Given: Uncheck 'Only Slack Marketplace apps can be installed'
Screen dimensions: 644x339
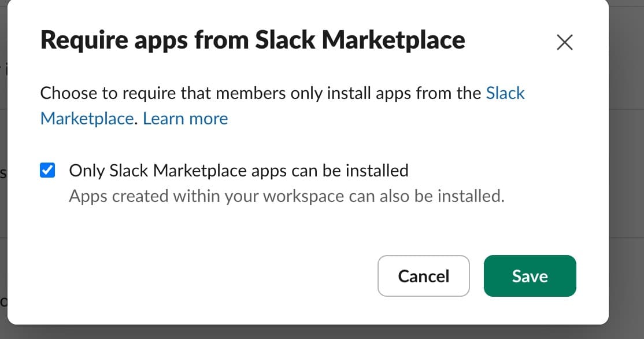Looking at the screenshot, I should [x=47, y=170].
